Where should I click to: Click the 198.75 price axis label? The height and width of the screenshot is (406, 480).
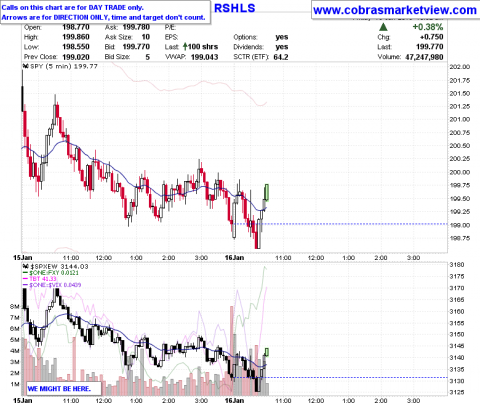459,238
